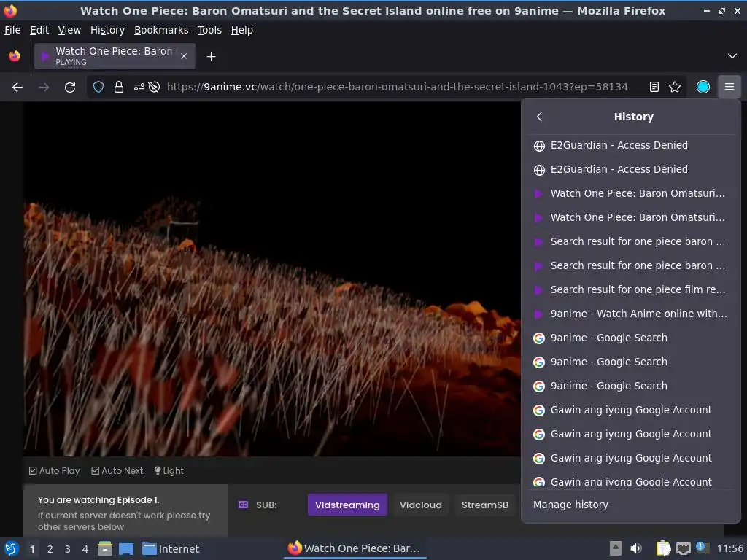
Task: Open second Search result for one piece baron entry
Action: click(631, 265)
